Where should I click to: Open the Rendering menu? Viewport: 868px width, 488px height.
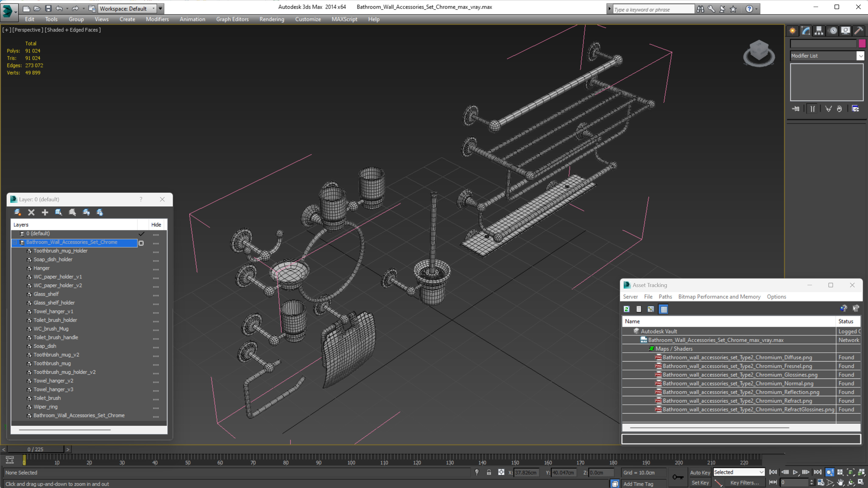(x=272, y=19)
